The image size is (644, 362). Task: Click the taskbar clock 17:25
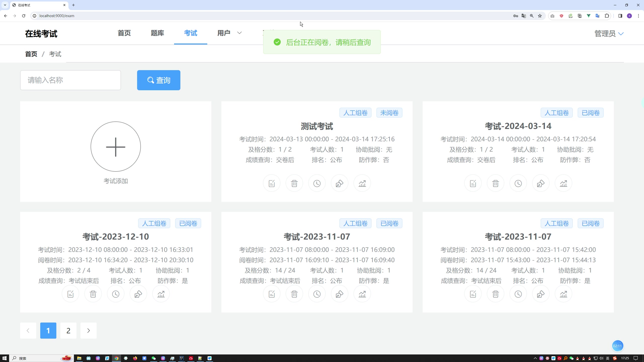coord(625,358)
